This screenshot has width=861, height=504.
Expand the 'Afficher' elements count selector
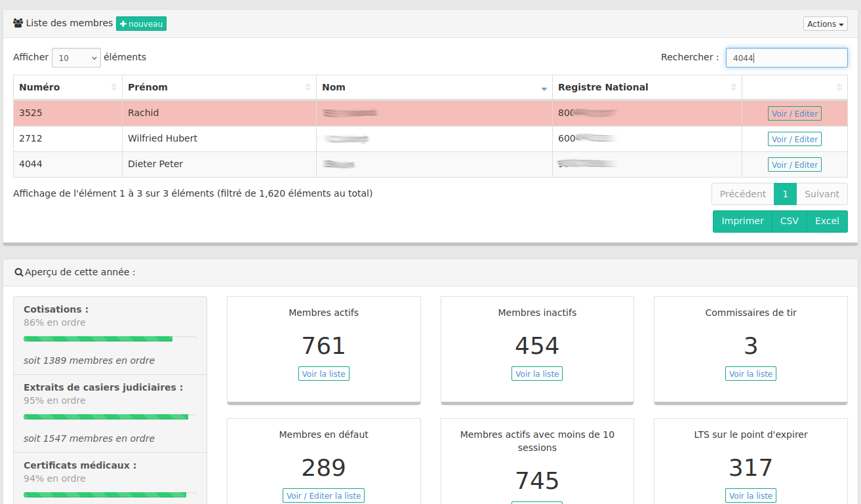point(76,58)
